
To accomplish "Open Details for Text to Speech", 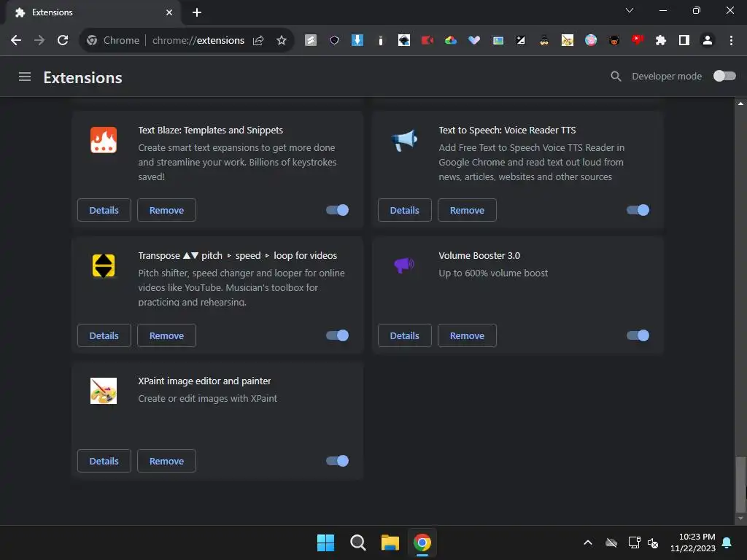I will [404, 210].
